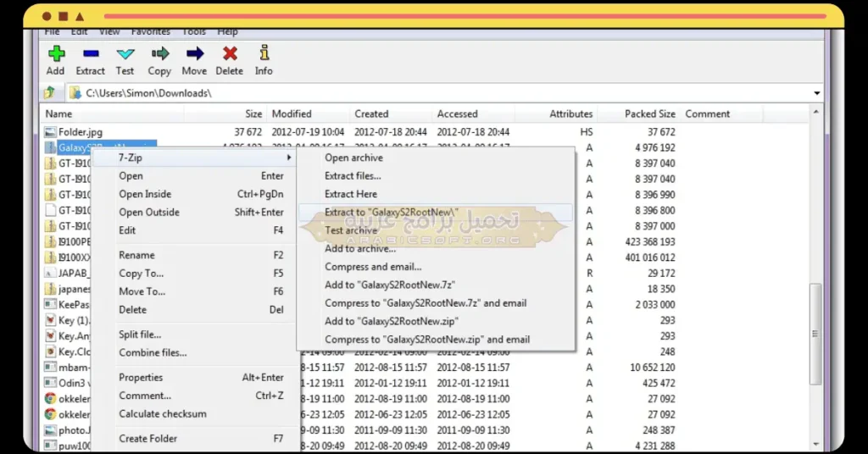Click the japanes archive icon
The image size is (868, 454).
click(50, 289)
